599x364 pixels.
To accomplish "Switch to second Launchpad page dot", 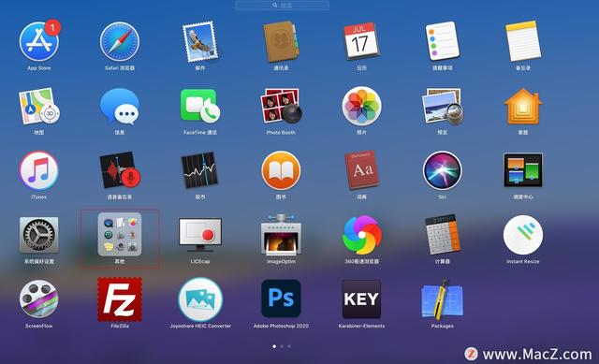I will 282,346.
